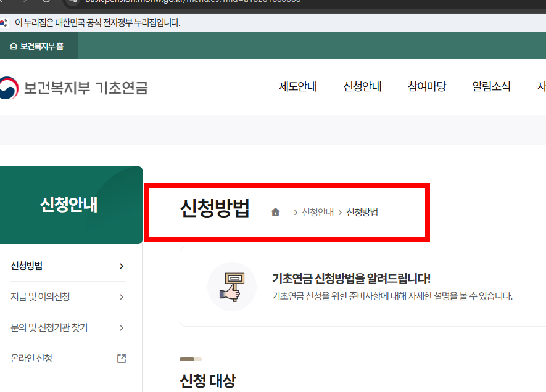
Task: Select 신청안내 in the navigation bar
Action: tap(362, 87)
